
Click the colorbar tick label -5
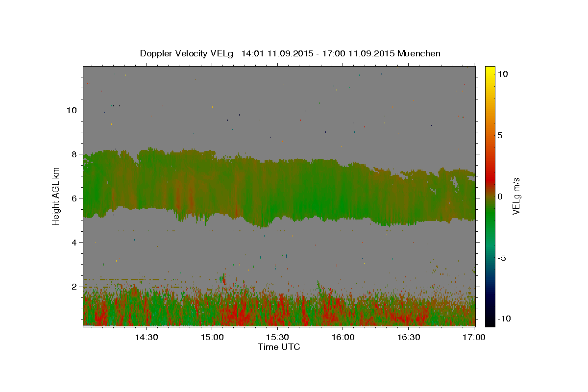click(501, 258)
